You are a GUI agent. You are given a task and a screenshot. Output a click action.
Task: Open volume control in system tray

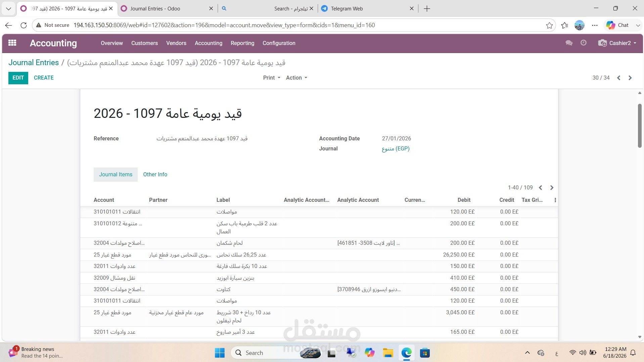click(x=583, y=353)
